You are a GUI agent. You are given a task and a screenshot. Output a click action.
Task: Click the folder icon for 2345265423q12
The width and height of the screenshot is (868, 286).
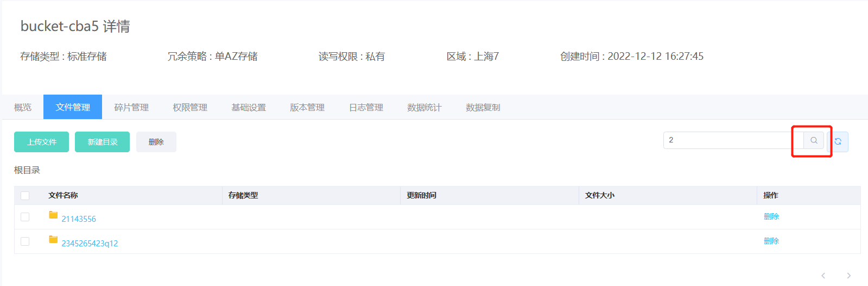click(53, 240)
